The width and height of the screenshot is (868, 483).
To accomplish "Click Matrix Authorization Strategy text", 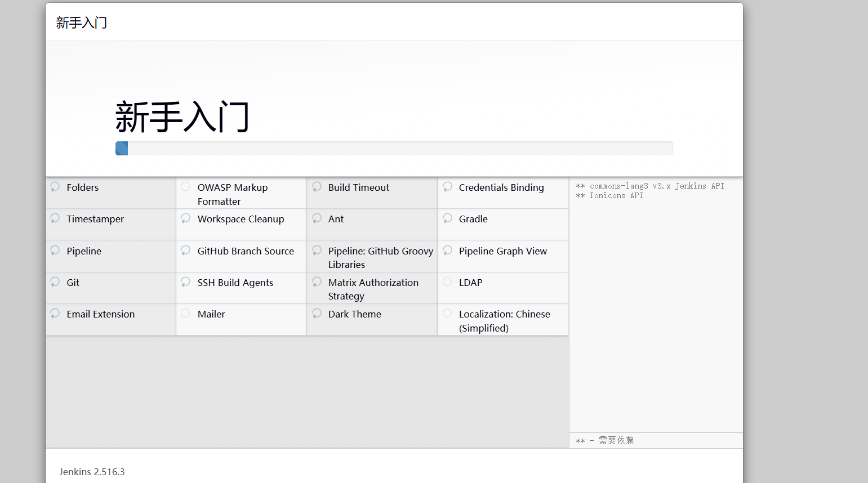I will pos(373,289).
